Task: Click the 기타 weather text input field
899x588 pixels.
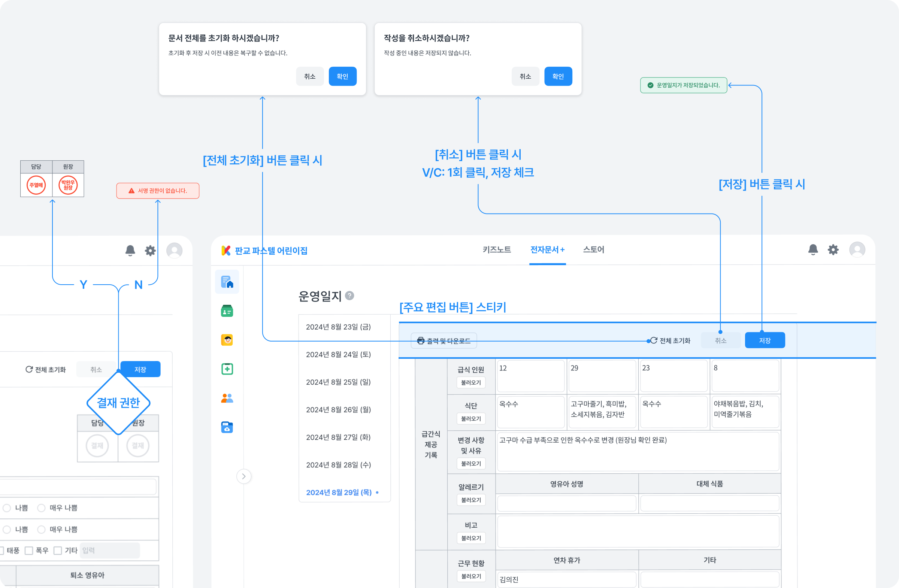Action: pyautogui.click(x=109, y=551)
